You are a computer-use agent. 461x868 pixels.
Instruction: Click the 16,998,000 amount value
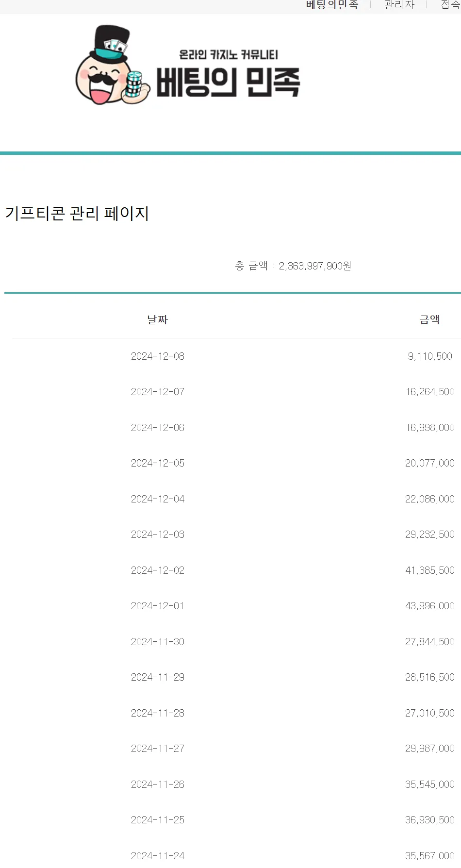click(430, 428)
